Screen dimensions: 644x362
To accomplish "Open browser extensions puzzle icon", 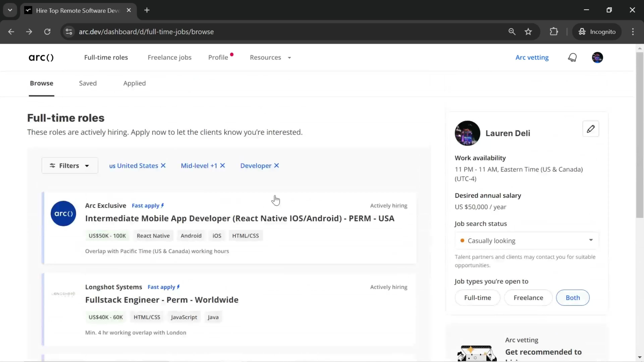I will click(x=554, y=32).
